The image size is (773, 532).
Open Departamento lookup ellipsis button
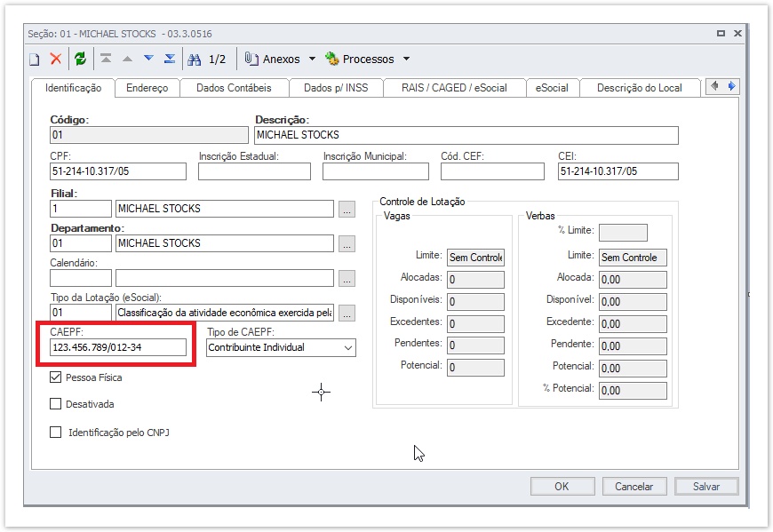pyautogui.click(x=347, y=243)
